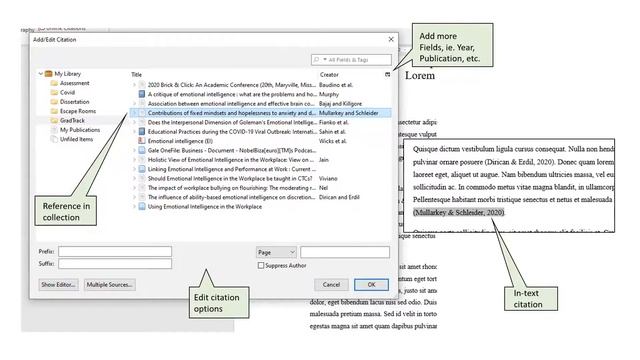
Task: Open the GradTrack collection label
Action: point(72,121)
